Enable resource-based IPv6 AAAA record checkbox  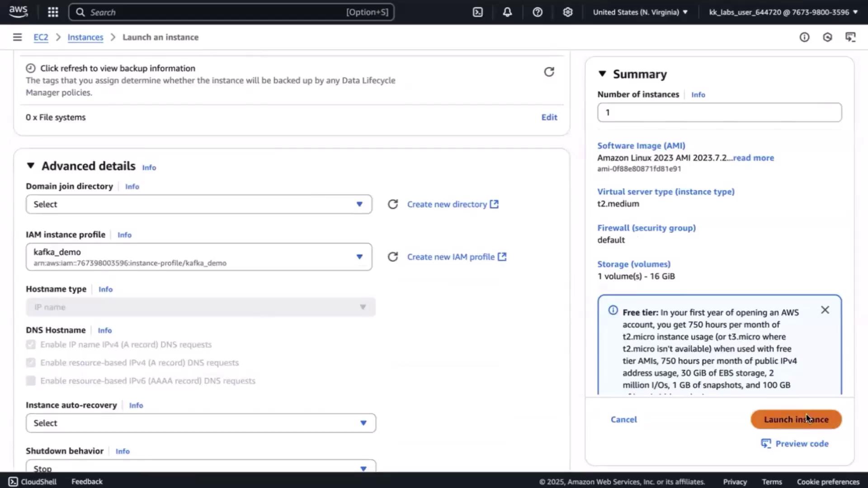(x=31, y=381)
